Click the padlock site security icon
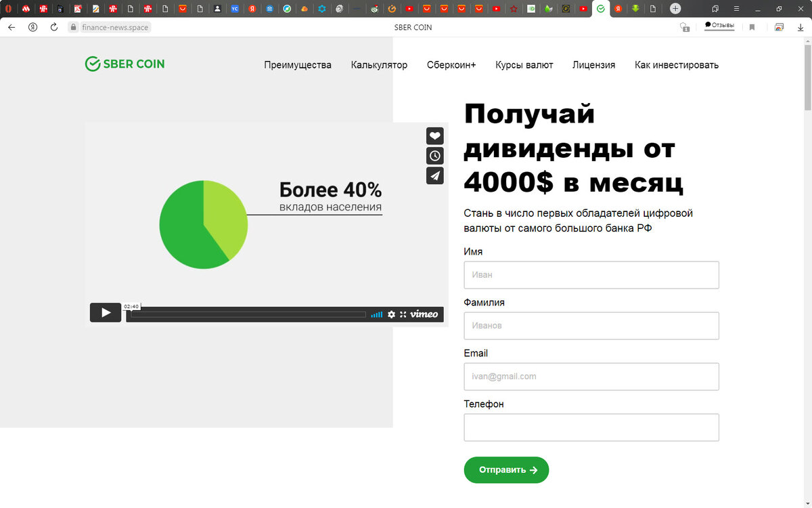The height and width of the screenshot is (508, 812). coord(74,27)
